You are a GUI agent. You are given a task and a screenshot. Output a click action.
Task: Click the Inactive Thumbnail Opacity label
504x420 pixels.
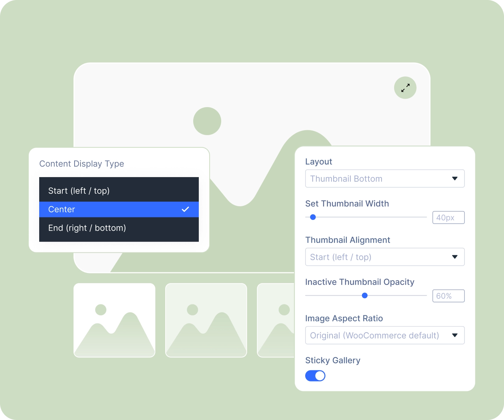[x=360, y=282]
